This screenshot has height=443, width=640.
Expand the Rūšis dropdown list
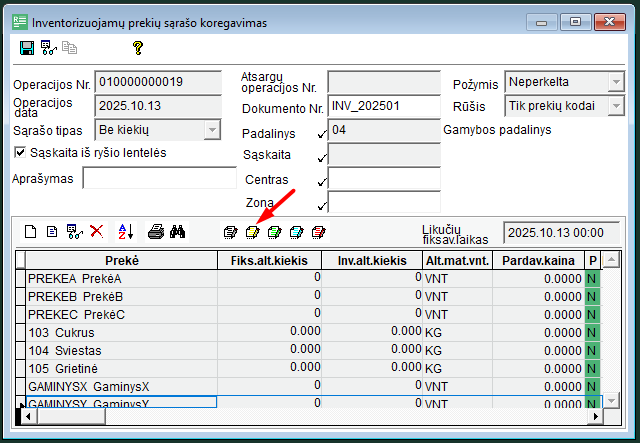click(616, 105)
